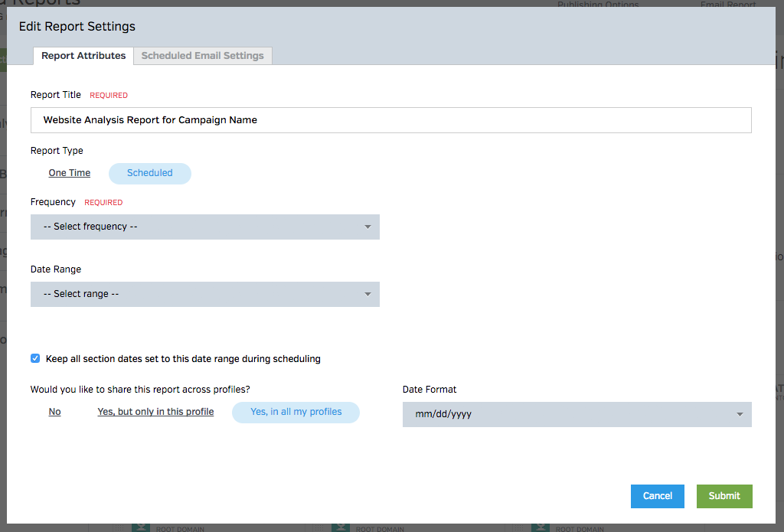Click the rightmost Root Domain icon
This screenshot has height=532, width=784.
[x=540, y=527]
